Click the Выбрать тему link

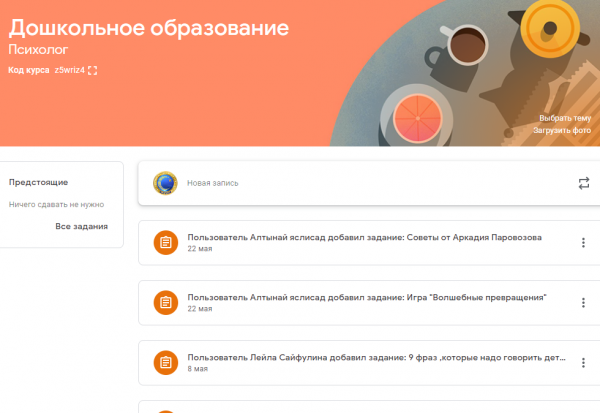coord(565,118)
